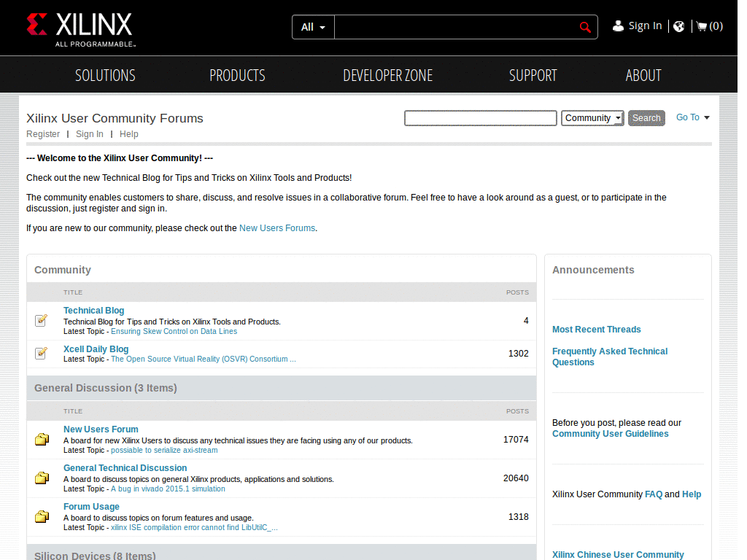
Task: Click the General Technical Discussion folder icon
Action: pos(42,478)
